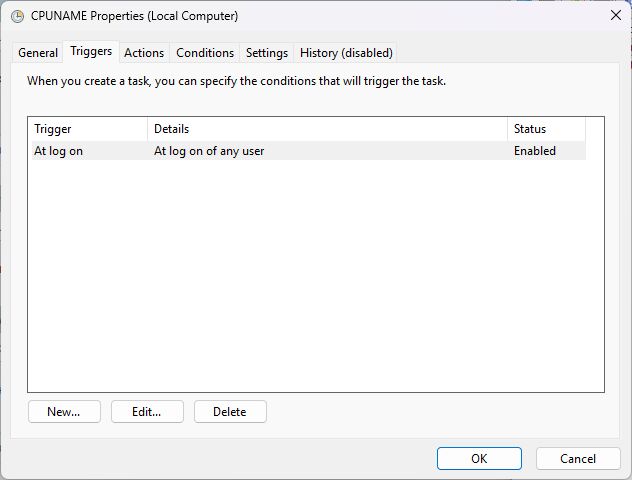632x480 pixels.
Task: Switch to the General tab
Action: 38,53
